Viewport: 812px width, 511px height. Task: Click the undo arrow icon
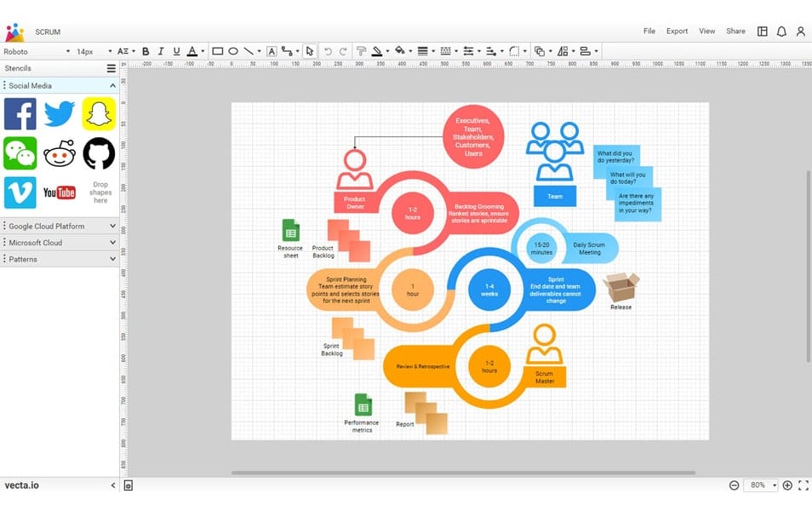[x=328, y=51]
